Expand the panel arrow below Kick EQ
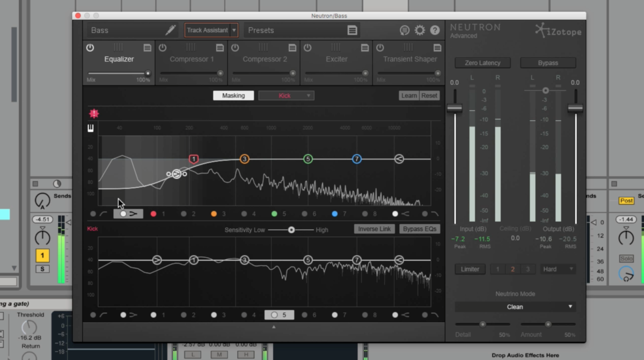Image resolution: width=644 pixels, height=360 pixels. (274, 327)
